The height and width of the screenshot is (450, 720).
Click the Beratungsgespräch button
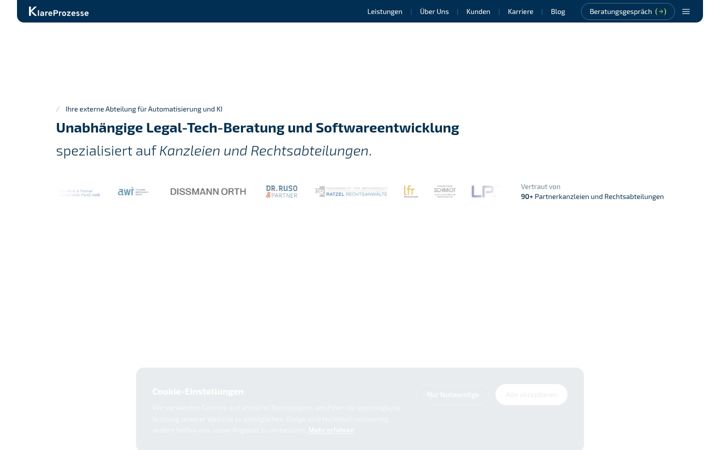point(627,11)
